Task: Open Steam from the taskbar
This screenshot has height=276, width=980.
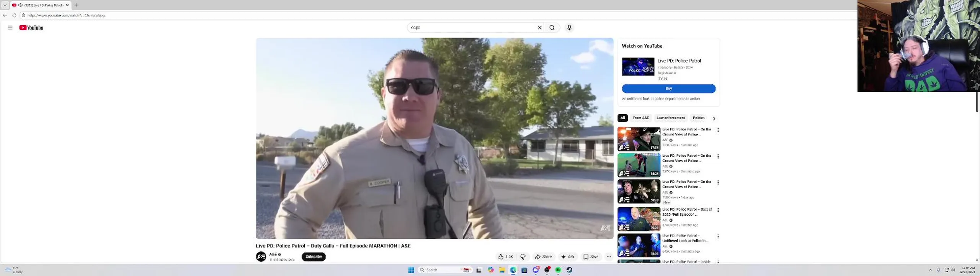Action: tap(569, 270)
